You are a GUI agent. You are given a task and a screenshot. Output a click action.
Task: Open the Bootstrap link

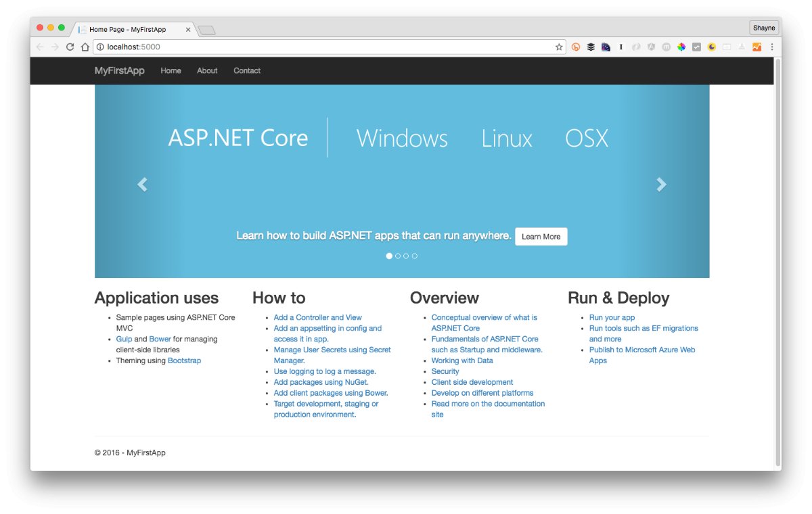[184, 361]
